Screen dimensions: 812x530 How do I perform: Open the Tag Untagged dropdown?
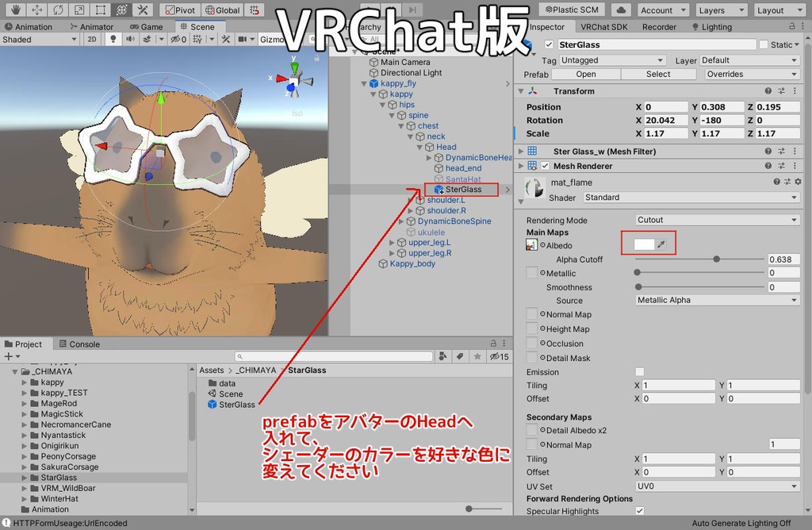pos(612,60)
